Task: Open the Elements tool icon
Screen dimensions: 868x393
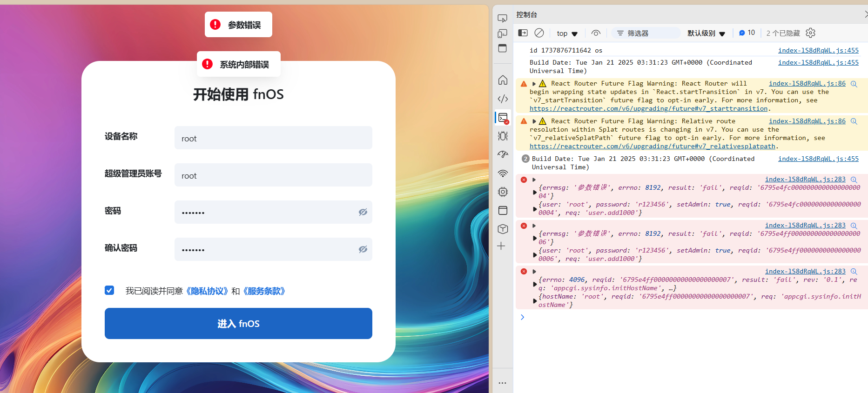Action: tap(503, 99)
